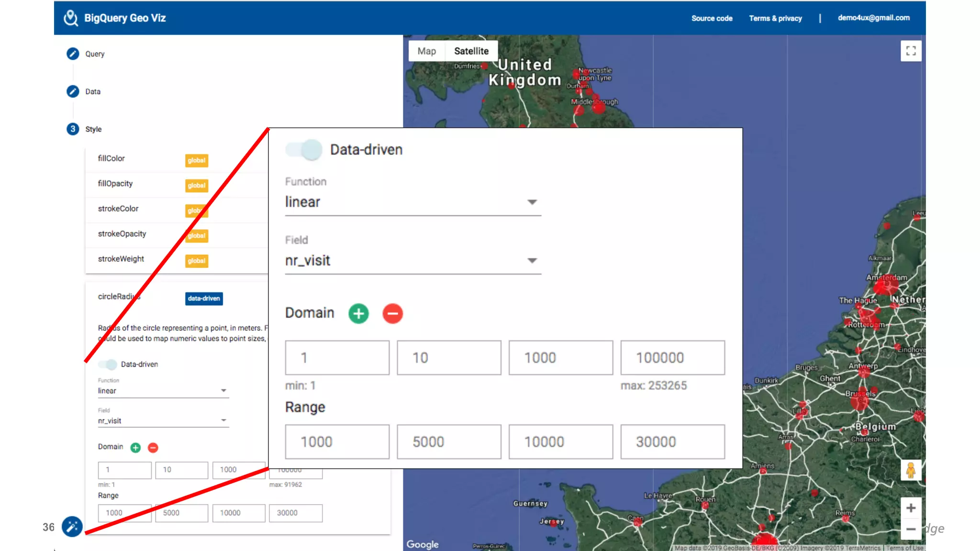
Task: Switch to Map view tab
Action: [x=426, y=51]
